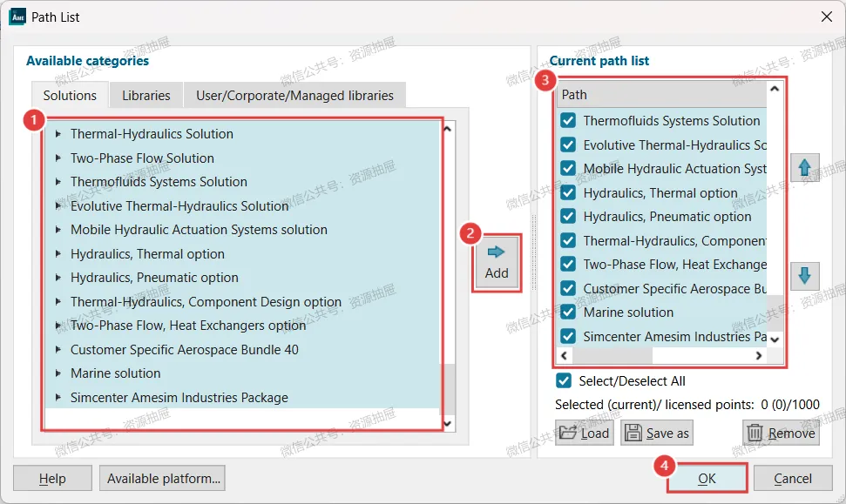This screenshot has height=504, width=846.
Task: Expand Thermofluids Systems Solution tree node
Action: (58, 182)
